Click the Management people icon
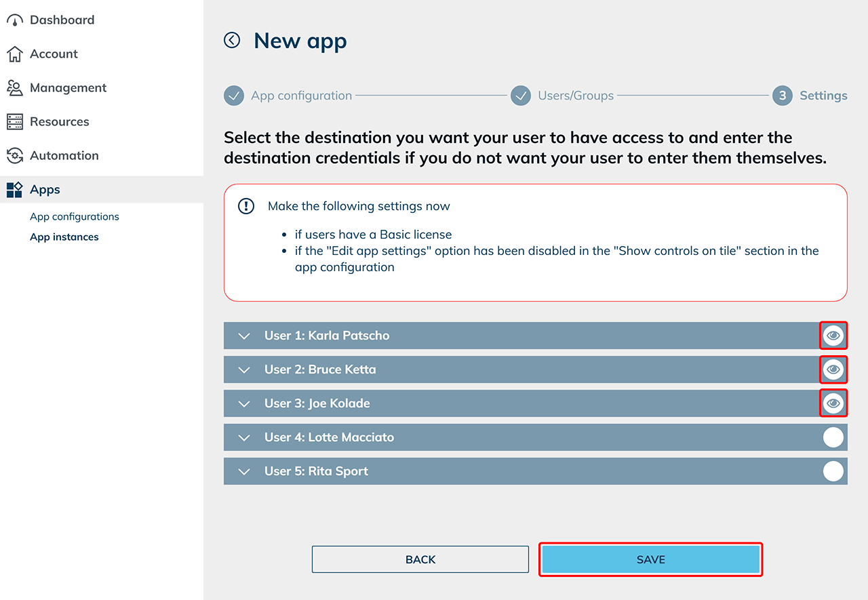This screenshot has width=868, height=600. [x=14, y=88]
